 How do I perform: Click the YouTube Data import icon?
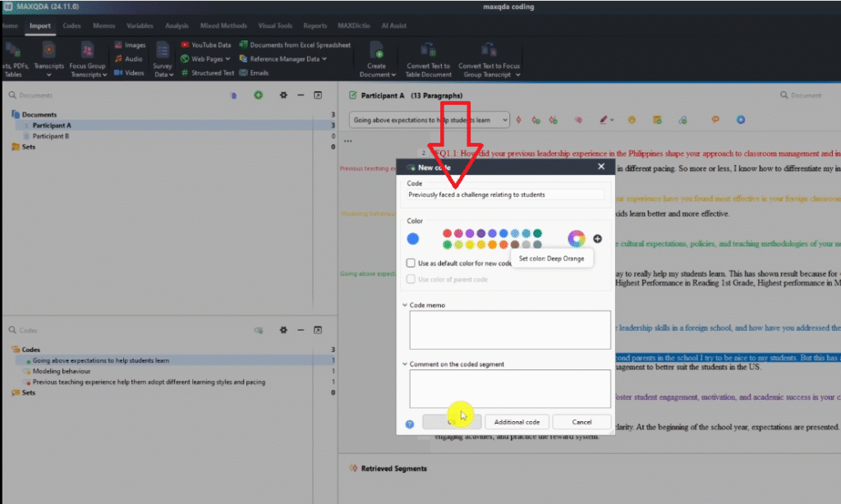(186, 45)
